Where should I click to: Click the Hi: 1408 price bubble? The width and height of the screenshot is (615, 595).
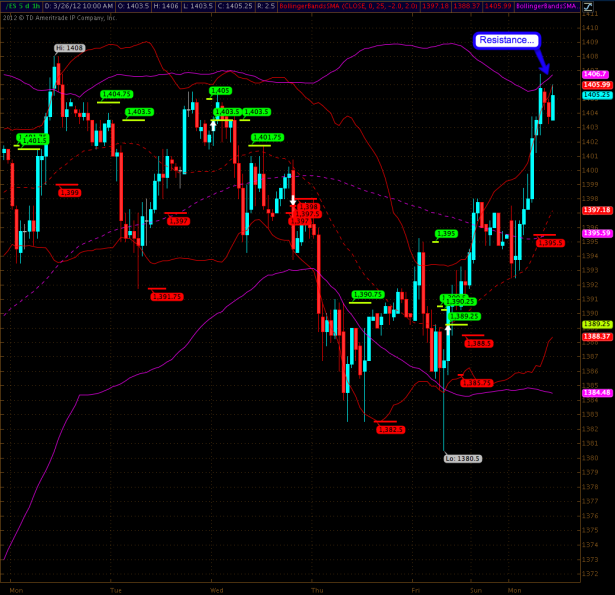[x=69, y=48]
